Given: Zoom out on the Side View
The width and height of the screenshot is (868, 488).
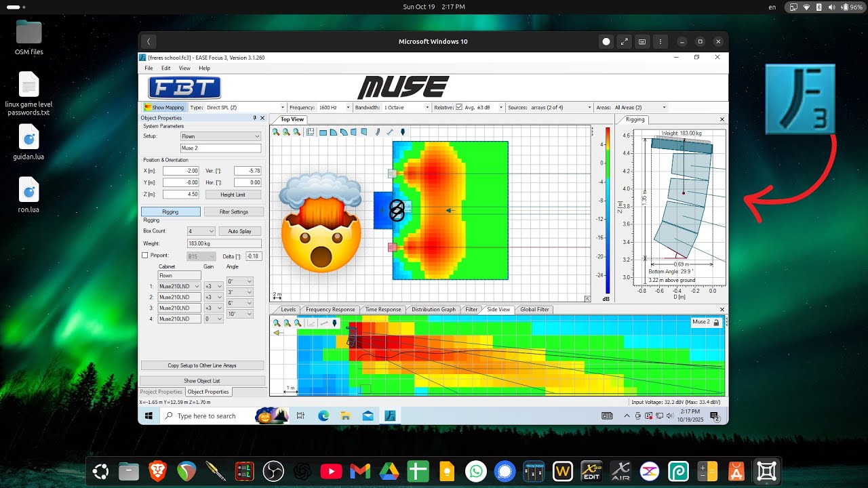Looking at the screenshot, I should coord(298,323).
